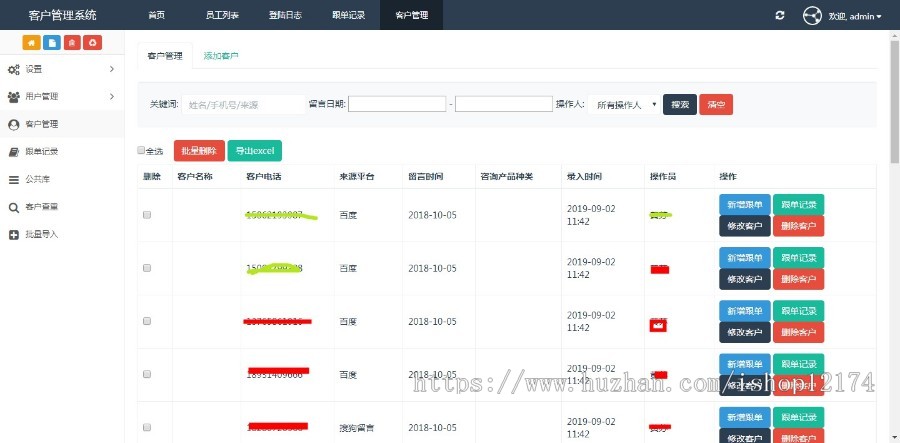
Task: Select the 客户管理 content tab
Action: [165, 56]
